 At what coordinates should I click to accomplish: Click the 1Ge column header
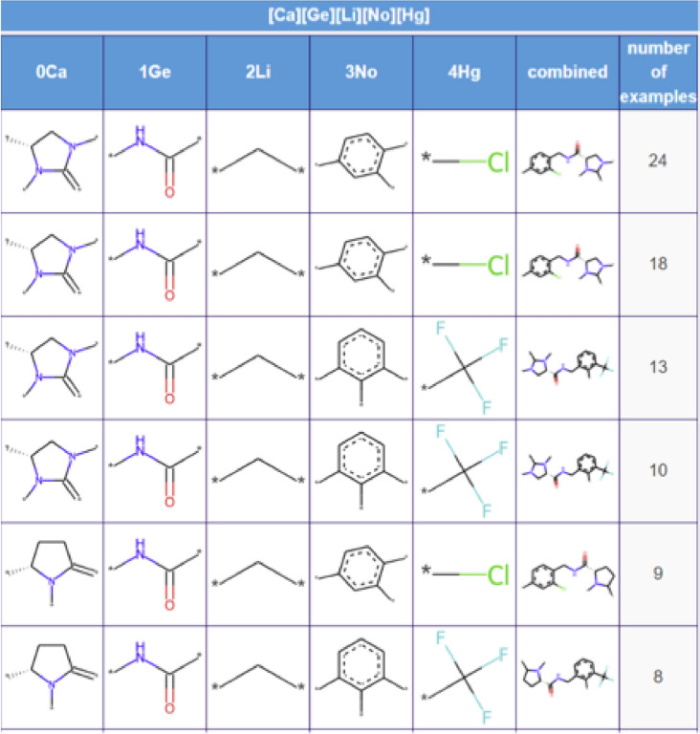click(155, 72)
